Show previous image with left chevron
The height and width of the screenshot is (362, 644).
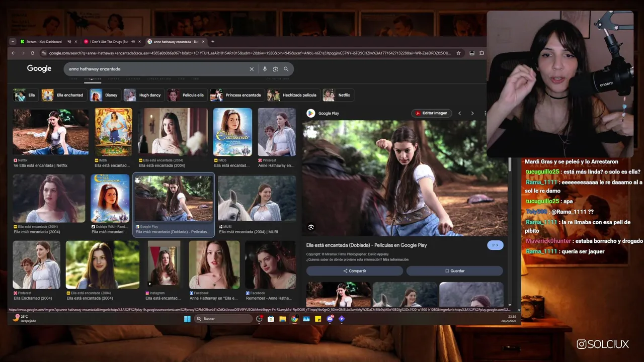459,113
